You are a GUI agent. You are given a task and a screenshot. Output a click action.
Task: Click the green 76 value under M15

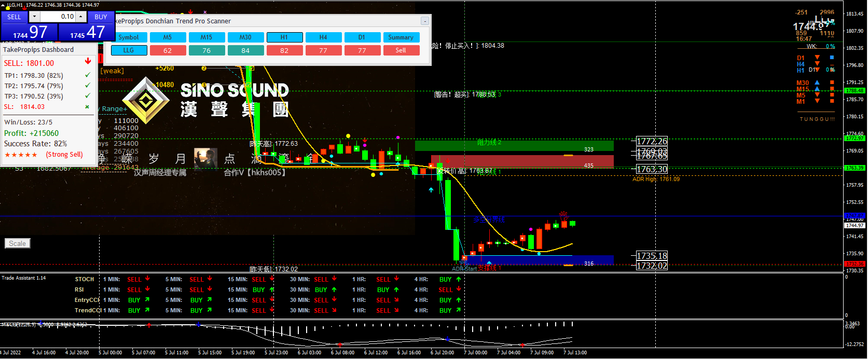point(206,50)
